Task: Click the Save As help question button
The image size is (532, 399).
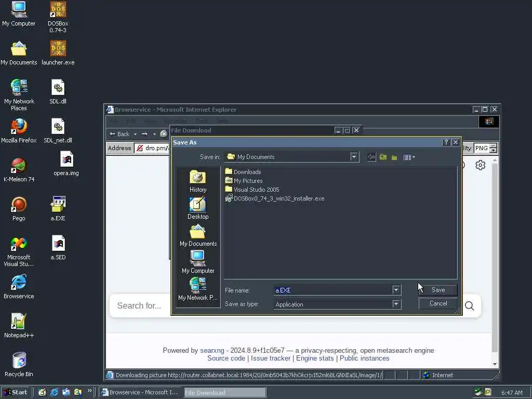Action: click(446, 142)
